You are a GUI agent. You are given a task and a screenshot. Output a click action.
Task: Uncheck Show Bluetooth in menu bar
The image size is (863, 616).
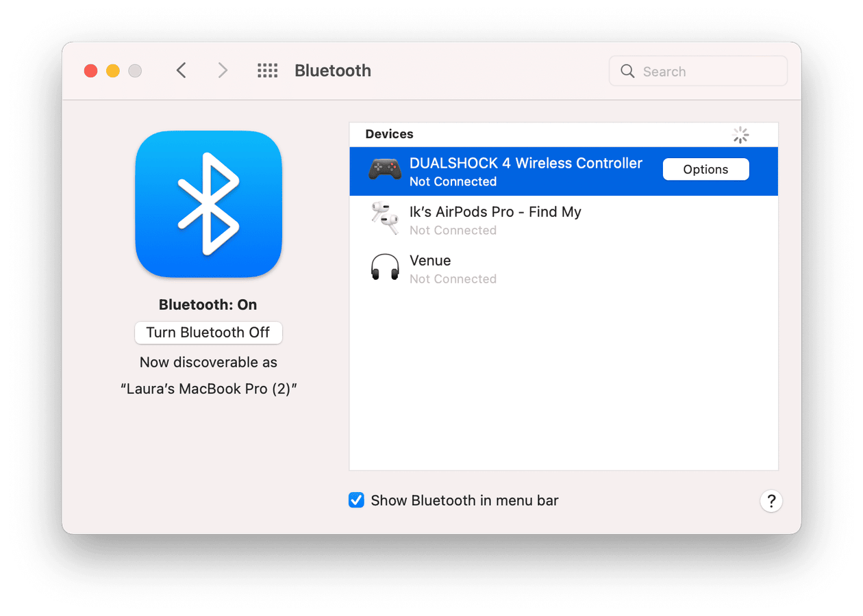click(356, 500)
